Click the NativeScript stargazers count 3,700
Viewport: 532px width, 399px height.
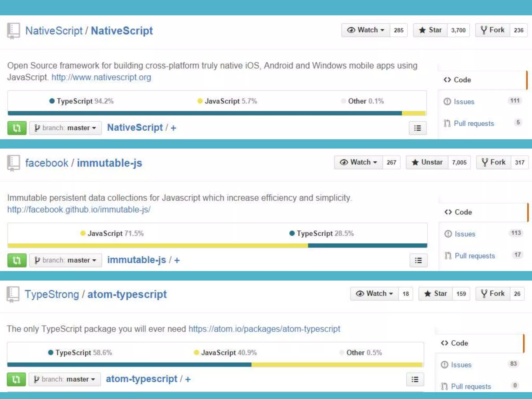click(x=458, y=30)
